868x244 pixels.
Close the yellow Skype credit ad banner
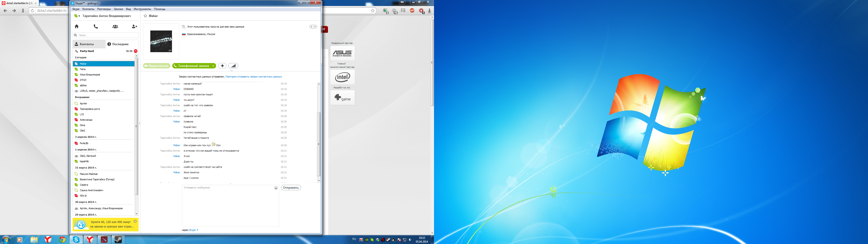click(x=135, y=221)
